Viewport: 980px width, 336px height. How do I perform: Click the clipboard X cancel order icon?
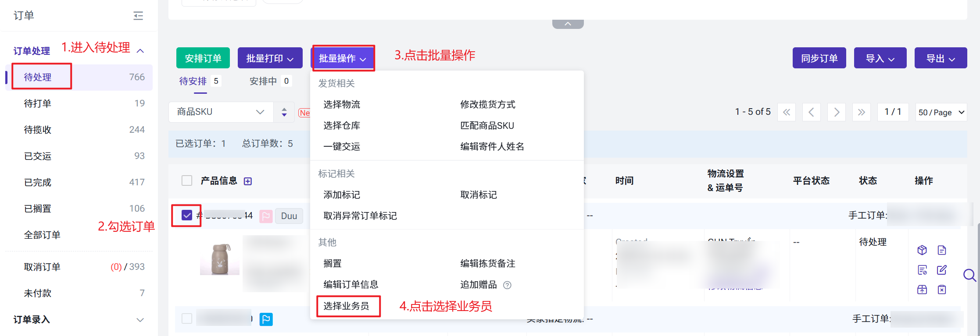pos(941,290)
